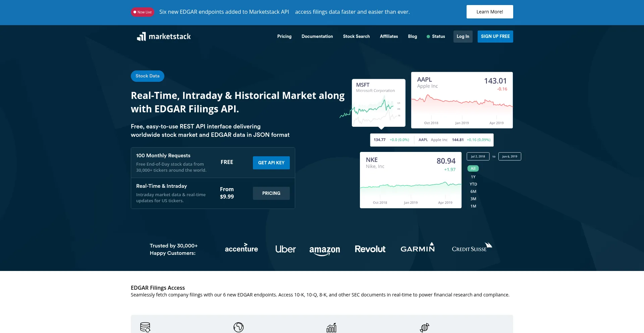Select the 6M time range
644x333 pixels.
click(473, 191)
